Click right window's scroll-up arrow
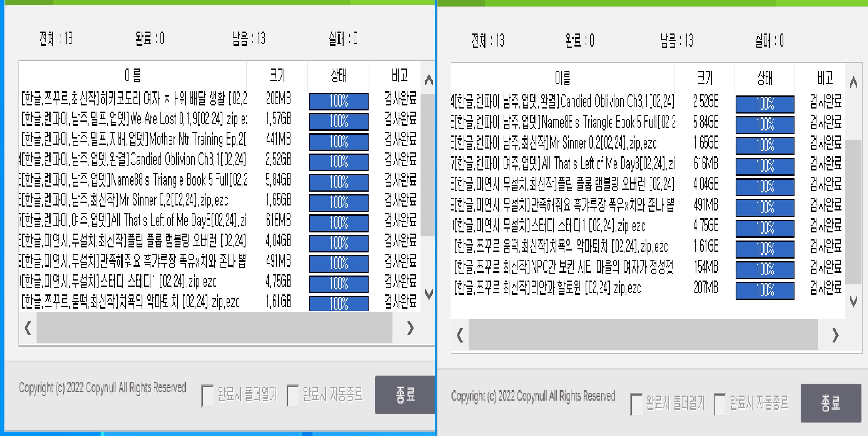 coord(853,82)
